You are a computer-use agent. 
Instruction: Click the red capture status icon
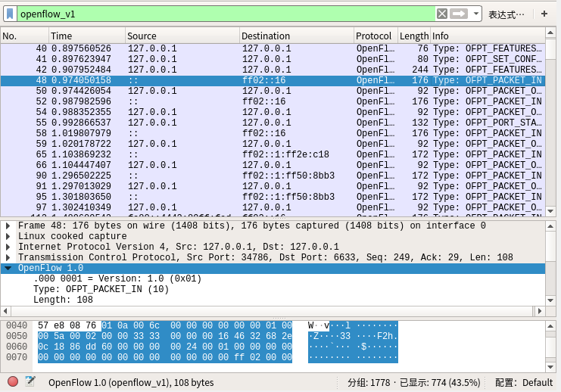pos(13,381)
